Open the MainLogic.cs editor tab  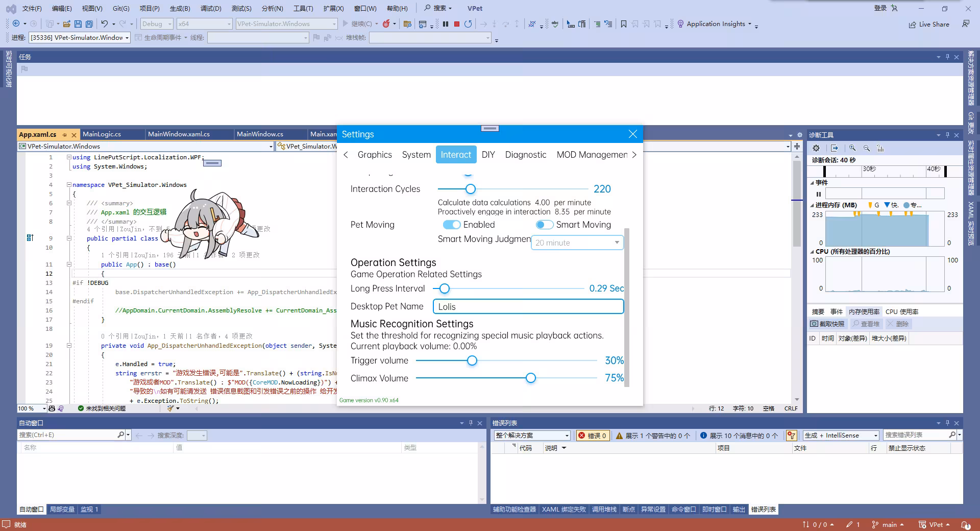tap(102, 134)
